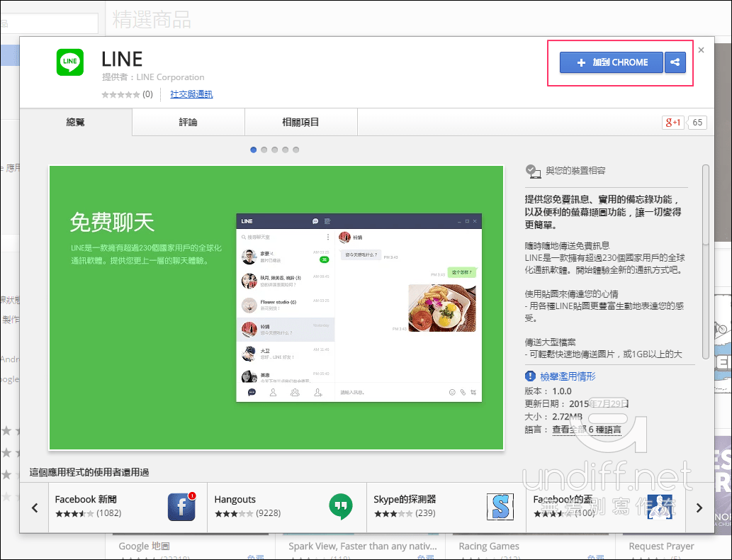Click Spark View item in background store
732x560 pixels.
click(x=363, y=546)
